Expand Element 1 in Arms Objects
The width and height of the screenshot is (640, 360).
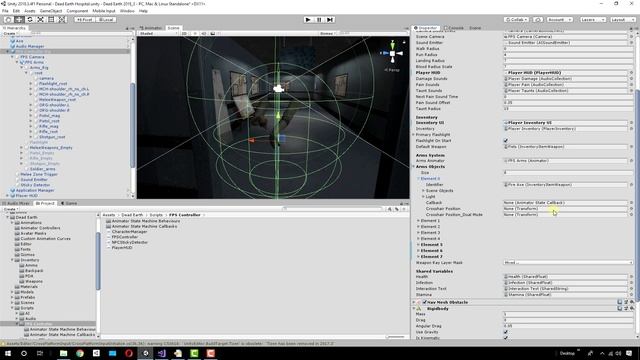pyautogui.click(x=418, y=220)
